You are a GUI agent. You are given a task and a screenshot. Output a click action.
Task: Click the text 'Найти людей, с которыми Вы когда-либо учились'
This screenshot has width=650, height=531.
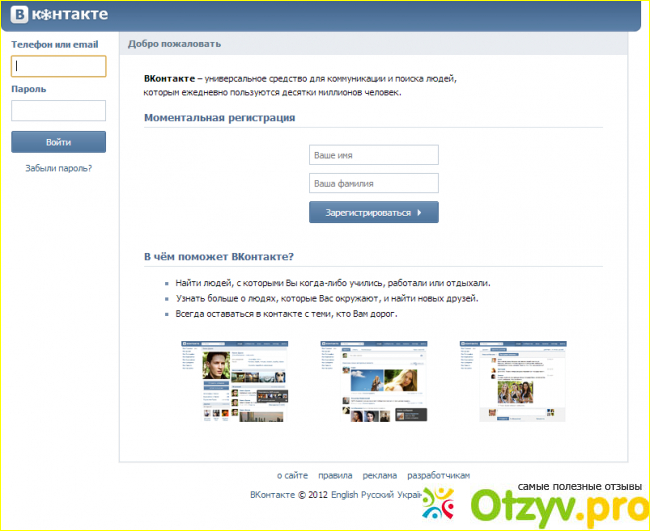click(x=281, y=284)
